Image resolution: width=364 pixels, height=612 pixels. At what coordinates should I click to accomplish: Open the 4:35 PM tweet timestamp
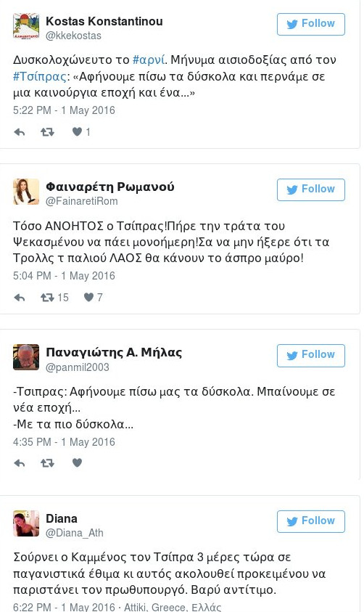point(64,442)
